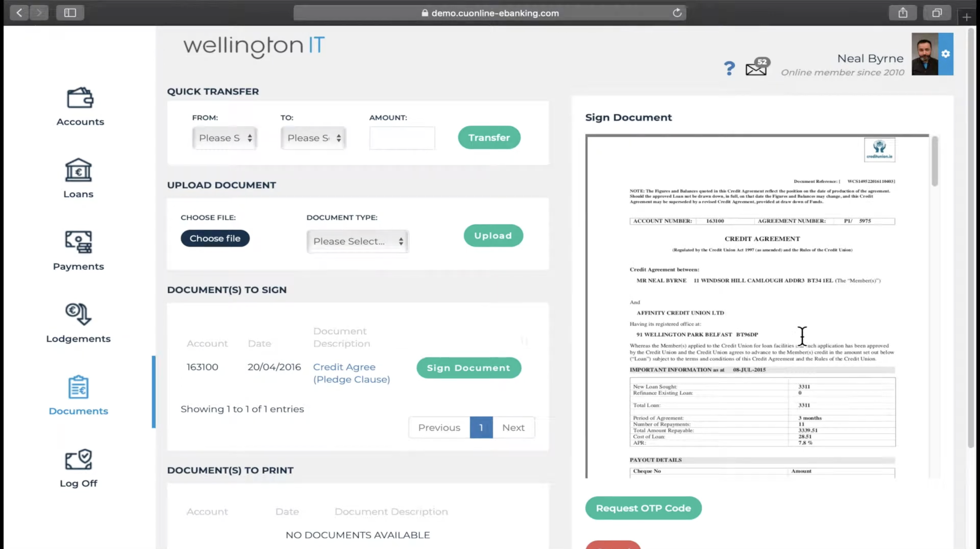This screenshot has width=980, height=549.
Task: Click Safari's reload page icon
Action: coord(677,13)
